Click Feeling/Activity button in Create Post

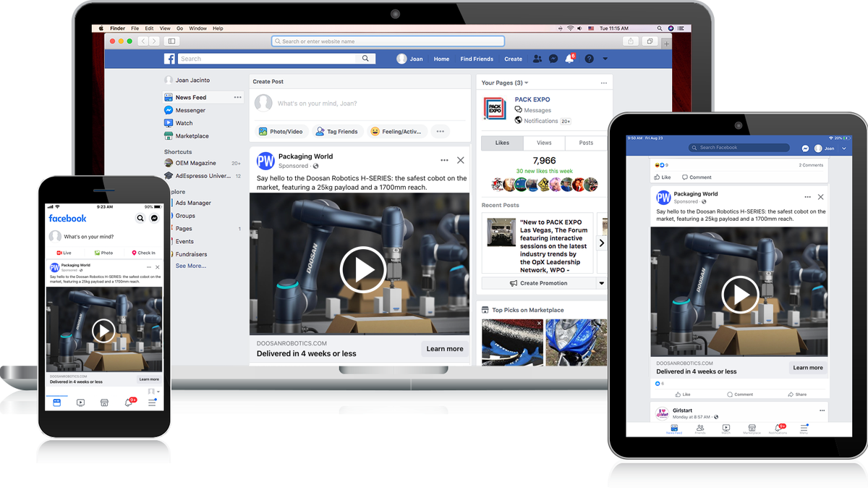tap(396, 132)
